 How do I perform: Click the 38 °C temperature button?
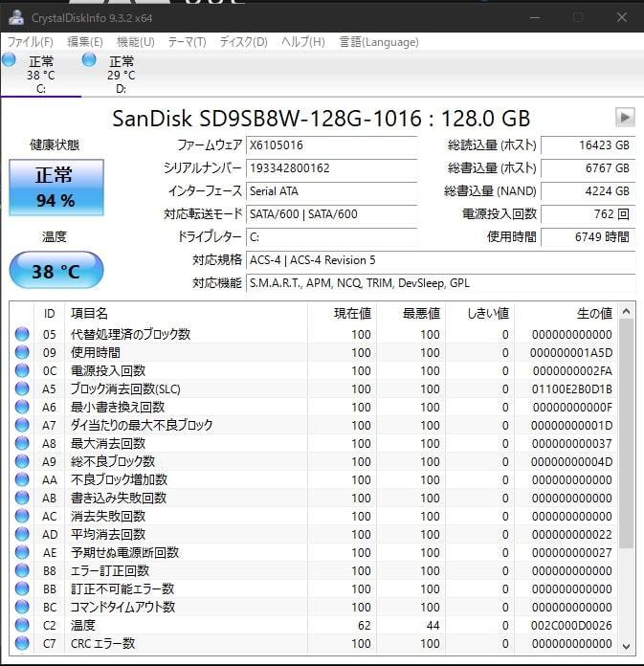pyautogui.click(x=56, y=271)
